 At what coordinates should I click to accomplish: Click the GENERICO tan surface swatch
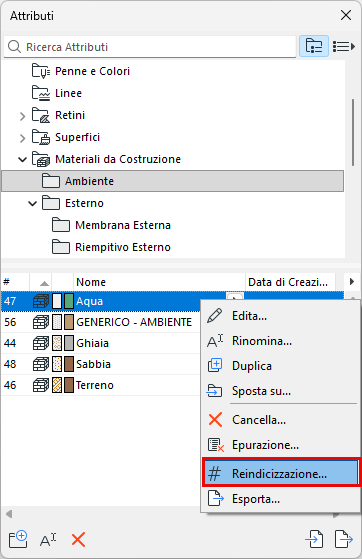69,322
